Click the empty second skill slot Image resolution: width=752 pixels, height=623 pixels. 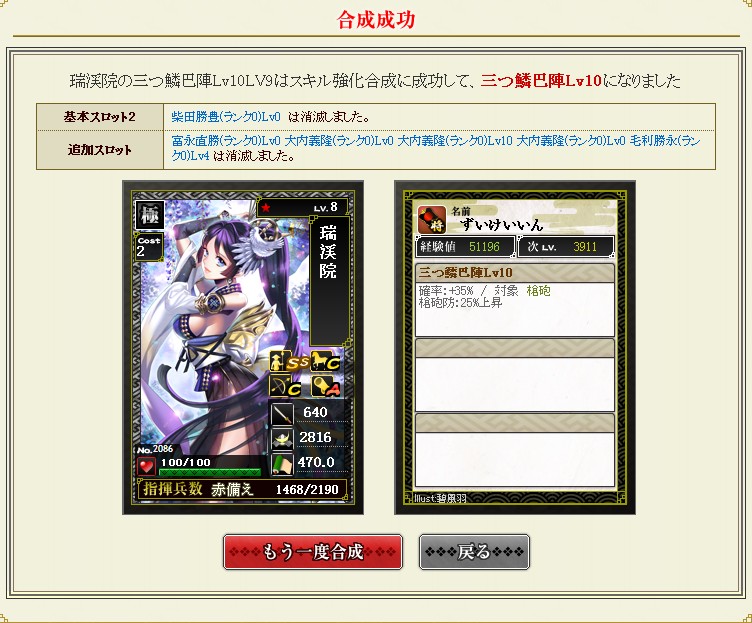514,375
